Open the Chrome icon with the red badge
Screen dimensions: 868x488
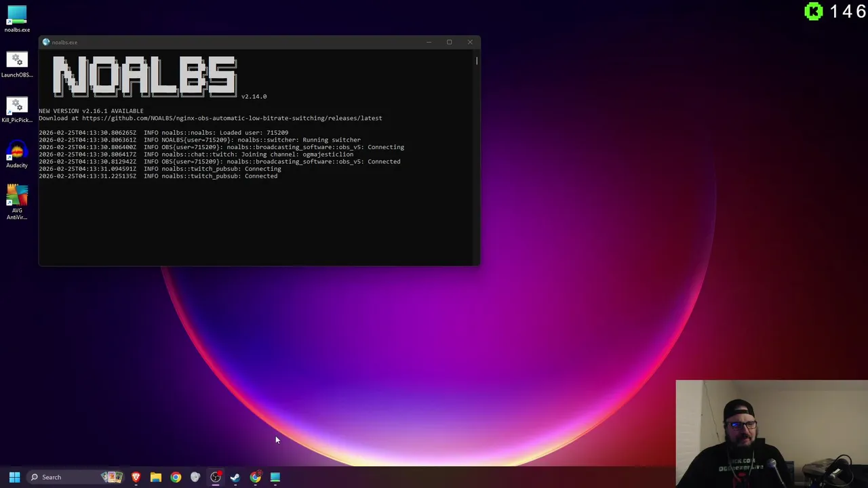tap(255, 477)
